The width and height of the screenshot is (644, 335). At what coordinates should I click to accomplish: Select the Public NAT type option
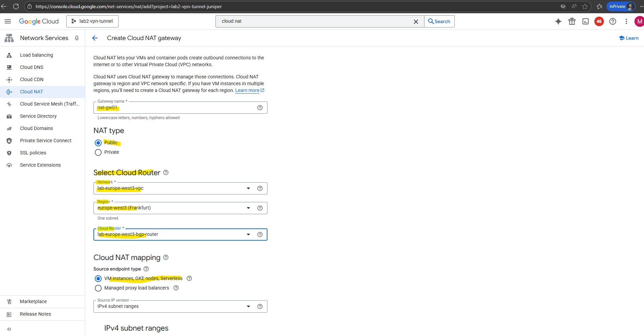click(x=98, y=143)
